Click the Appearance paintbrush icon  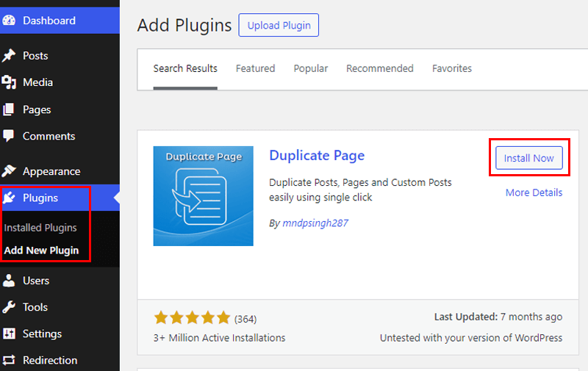pyautogui.click(x=9, y=171)
